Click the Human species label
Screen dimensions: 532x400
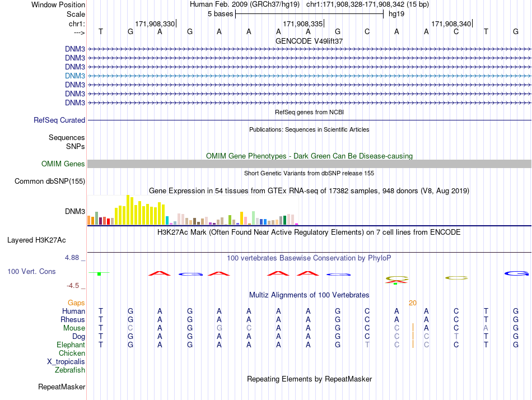[73, 311]
